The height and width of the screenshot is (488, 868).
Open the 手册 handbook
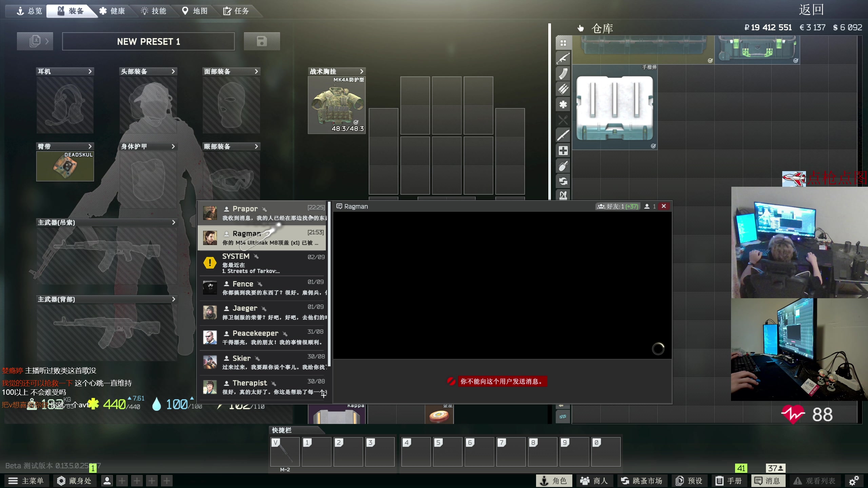tap(729, 481)
